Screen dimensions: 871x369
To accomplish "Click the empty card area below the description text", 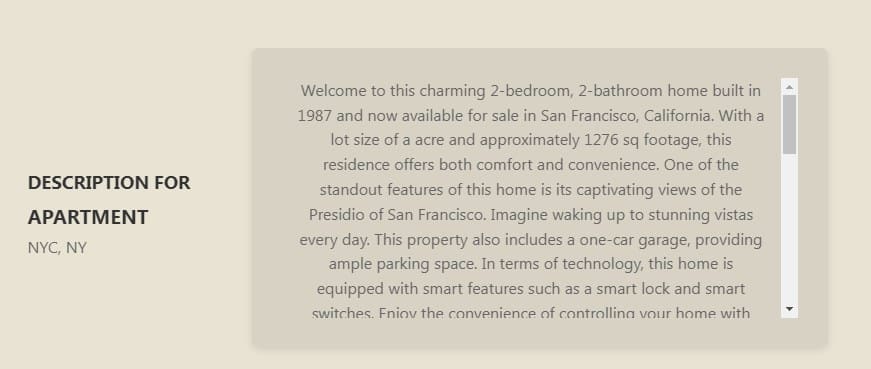I will [530, 333].
